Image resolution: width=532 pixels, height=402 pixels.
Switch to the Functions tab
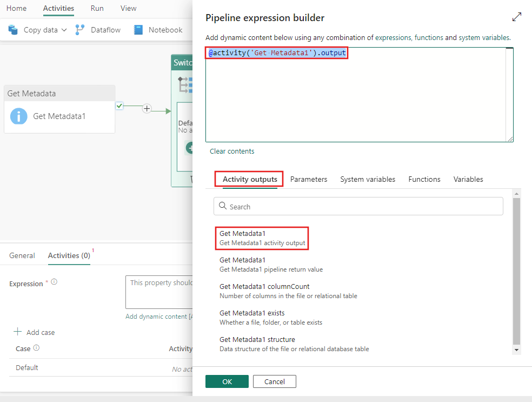[424, 179]
